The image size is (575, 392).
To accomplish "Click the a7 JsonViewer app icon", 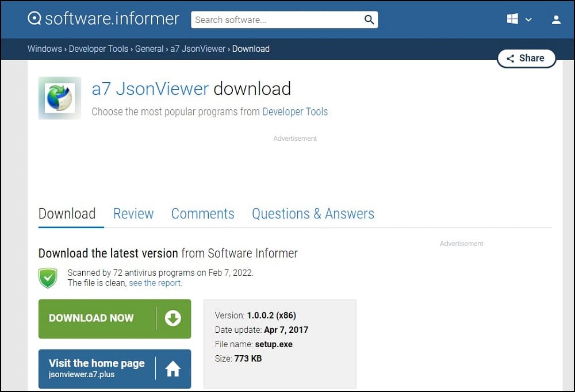I will [x=60, y=98].
